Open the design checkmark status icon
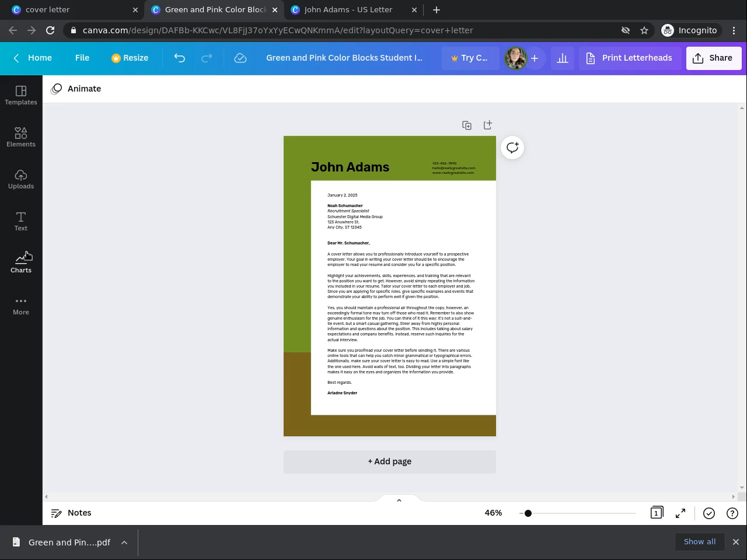 (709, 513)
